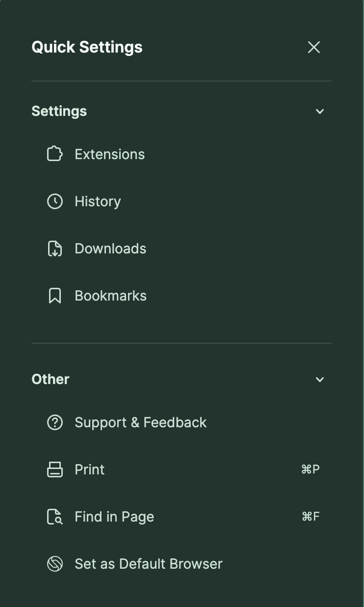364x607 pixels.
Task: Click the Other section heading
Action: coord(51,379)
